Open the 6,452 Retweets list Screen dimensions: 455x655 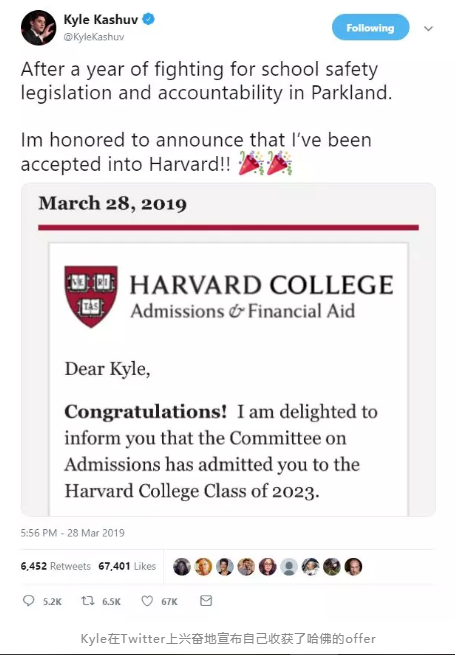56,566
